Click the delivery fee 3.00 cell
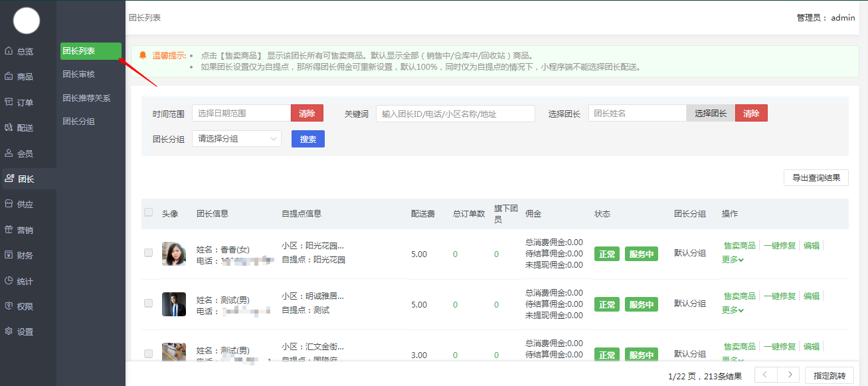Screen dimensions: 868x386 point(419,355)
